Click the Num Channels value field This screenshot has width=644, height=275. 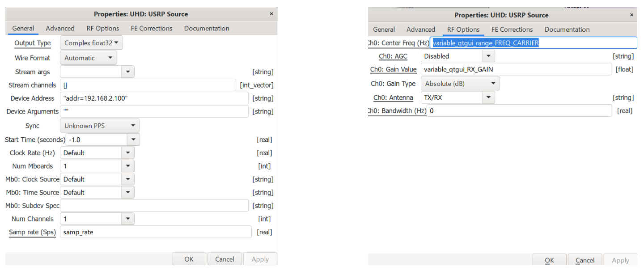[x=91, y=219]
